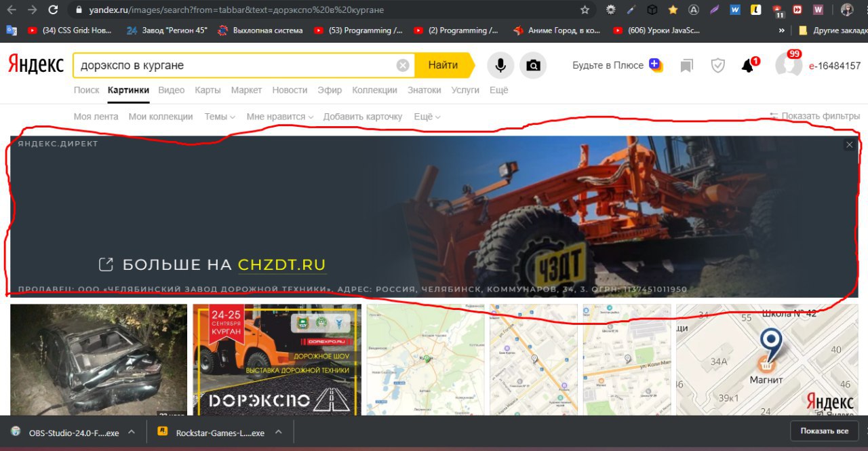Image resolution: width=868 pixels, height=451 pixels.
Task: Open the Аниме Город bookmark
Action: coord(557,30)
